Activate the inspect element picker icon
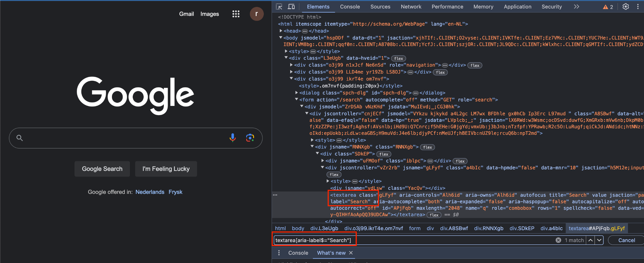644x263 pixels. tap(279, 7)
